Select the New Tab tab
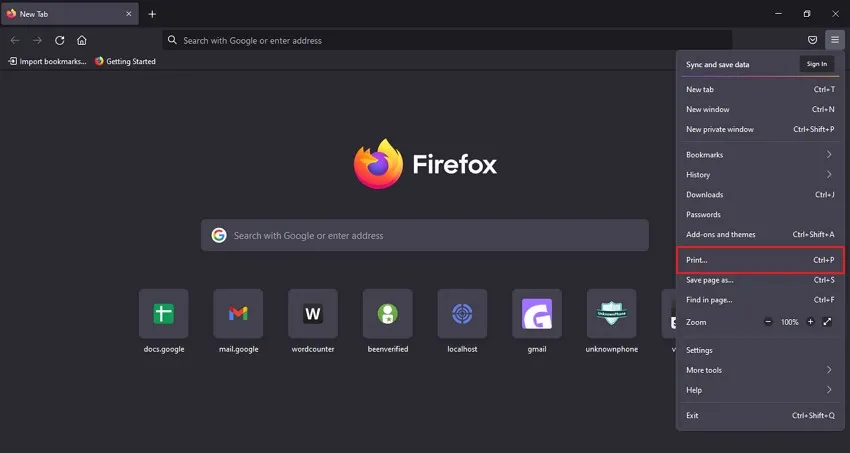This screenshot has width=850, height=453. point(70,14)
